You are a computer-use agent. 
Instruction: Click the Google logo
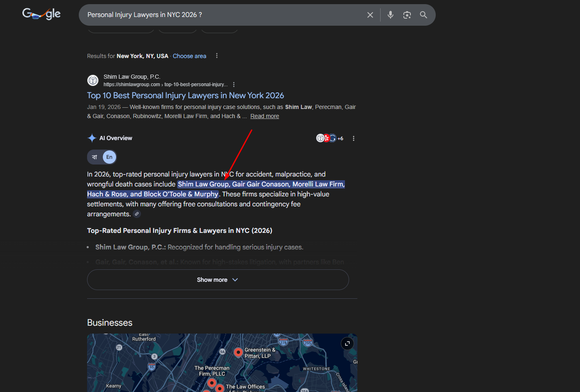(41, 14)
